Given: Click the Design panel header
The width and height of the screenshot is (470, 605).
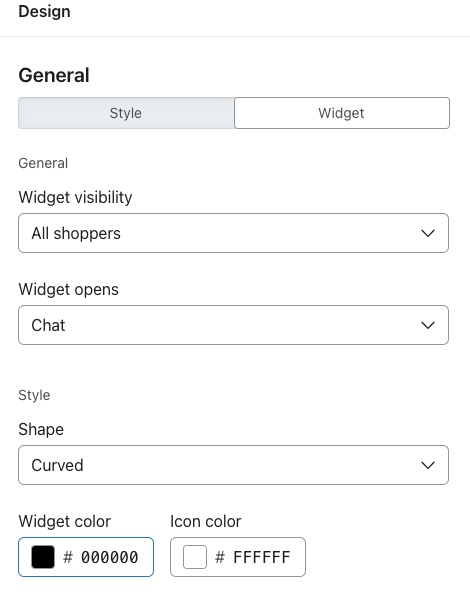Looking at the screenshot, I should pos(44,11).
